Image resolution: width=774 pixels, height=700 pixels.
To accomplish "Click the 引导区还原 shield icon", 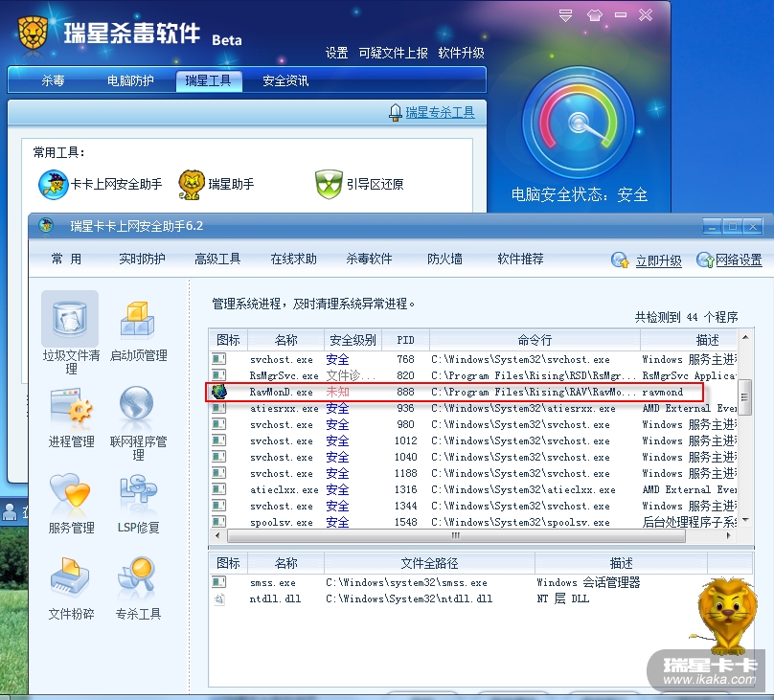I will point(329,185).
